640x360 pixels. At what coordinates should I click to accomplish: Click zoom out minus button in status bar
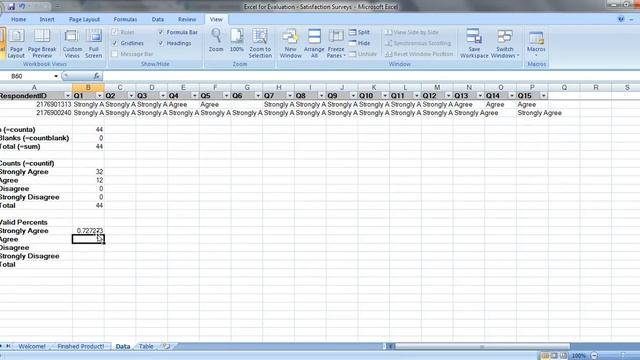point(594,356)
